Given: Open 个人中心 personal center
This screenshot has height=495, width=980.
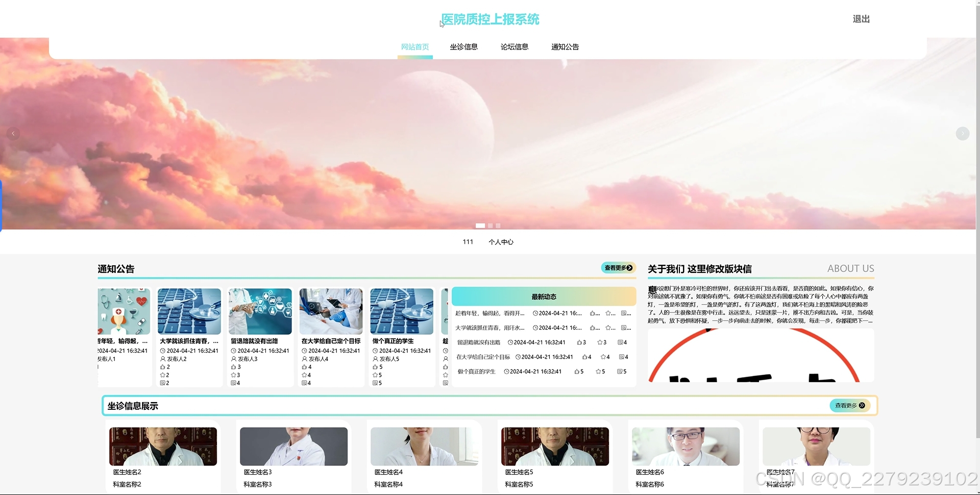Looking at the screenshot, I should 501,242.
